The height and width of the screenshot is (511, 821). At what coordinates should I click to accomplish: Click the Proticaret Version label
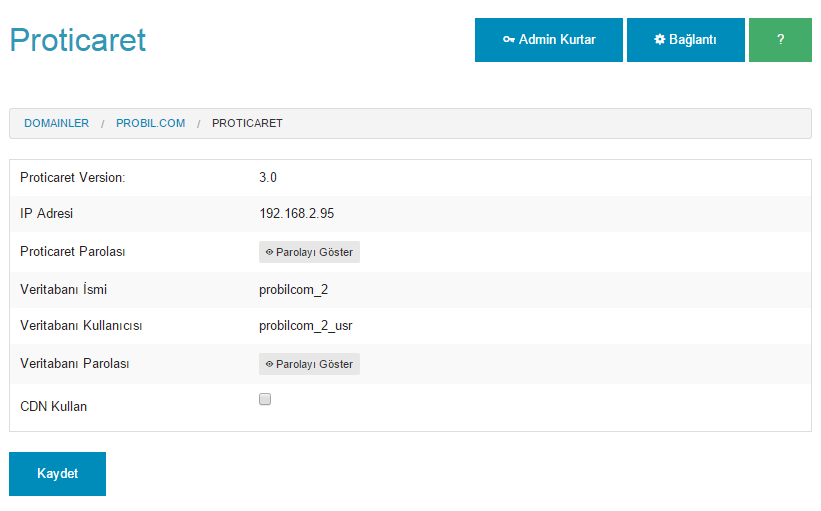(73, 177)
